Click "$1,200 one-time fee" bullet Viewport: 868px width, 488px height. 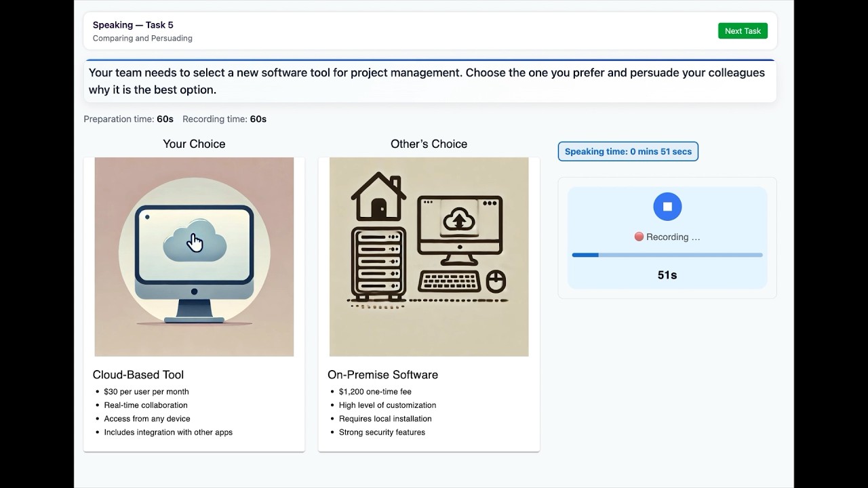point(375,392)
